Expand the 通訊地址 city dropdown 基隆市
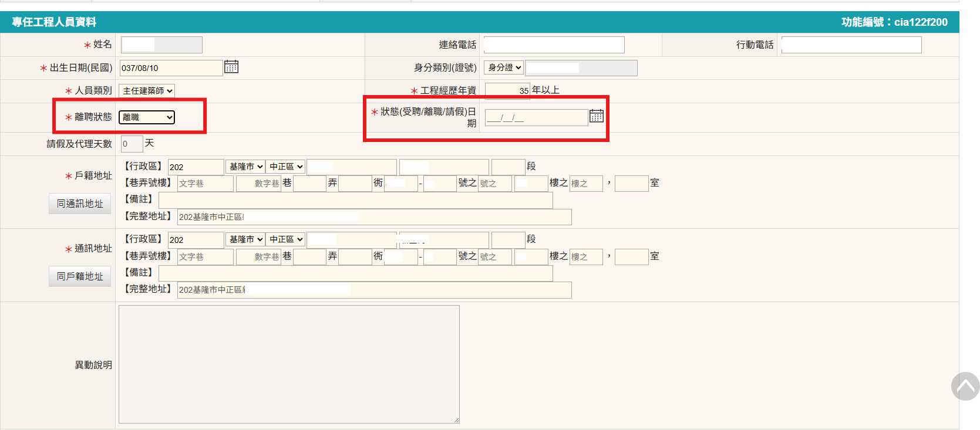The height and width of the screenshot is (430, 980). pos(245,240)
